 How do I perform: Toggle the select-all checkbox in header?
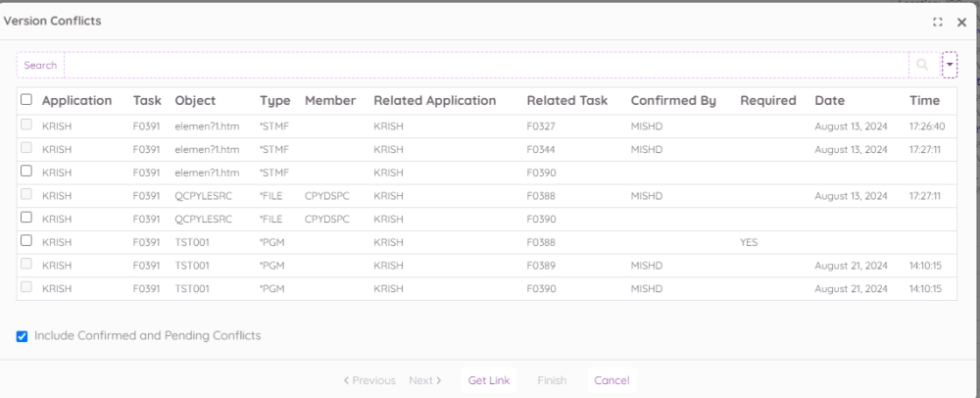pyautogui.click(x=26, y=100)
